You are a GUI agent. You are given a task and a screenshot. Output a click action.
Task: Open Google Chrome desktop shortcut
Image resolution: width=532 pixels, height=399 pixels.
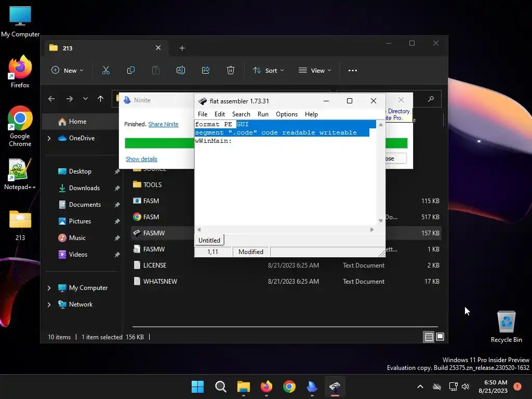point(20,126)
